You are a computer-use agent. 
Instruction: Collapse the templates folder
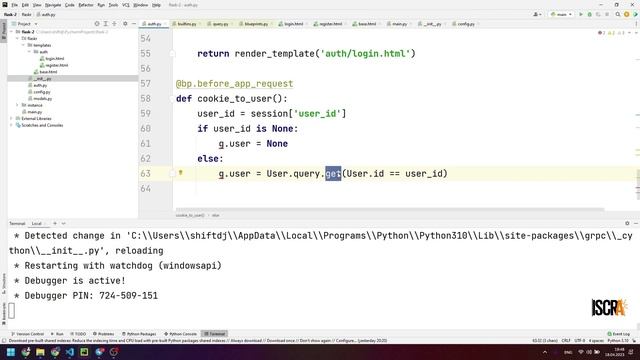(24, 45)
